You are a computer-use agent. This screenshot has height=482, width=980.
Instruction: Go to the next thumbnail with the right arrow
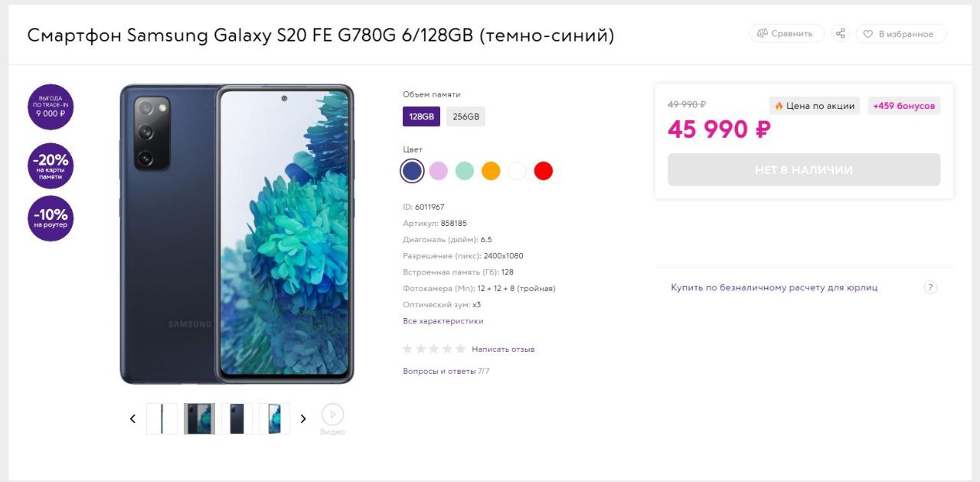click(303, 418)
